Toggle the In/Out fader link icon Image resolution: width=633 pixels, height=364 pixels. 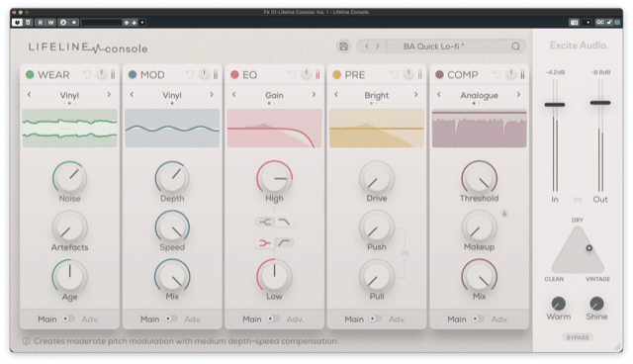click(x=578, y=200)
